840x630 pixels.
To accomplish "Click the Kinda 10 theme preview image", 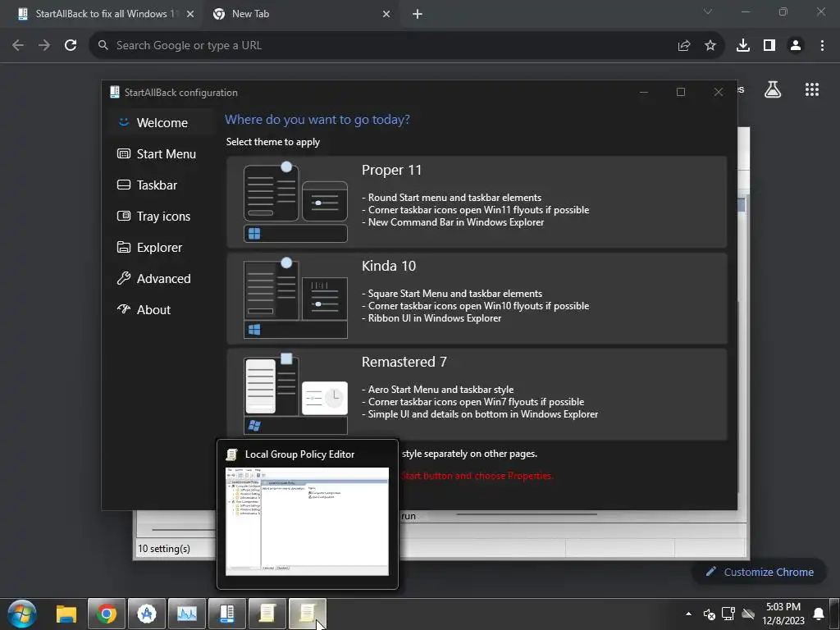I will pos(295,298).
